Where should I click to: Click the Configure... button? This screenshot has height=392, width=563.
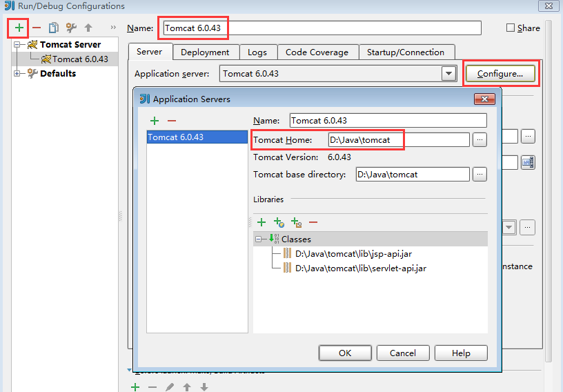pyautogui.click(x=500, y=73)
